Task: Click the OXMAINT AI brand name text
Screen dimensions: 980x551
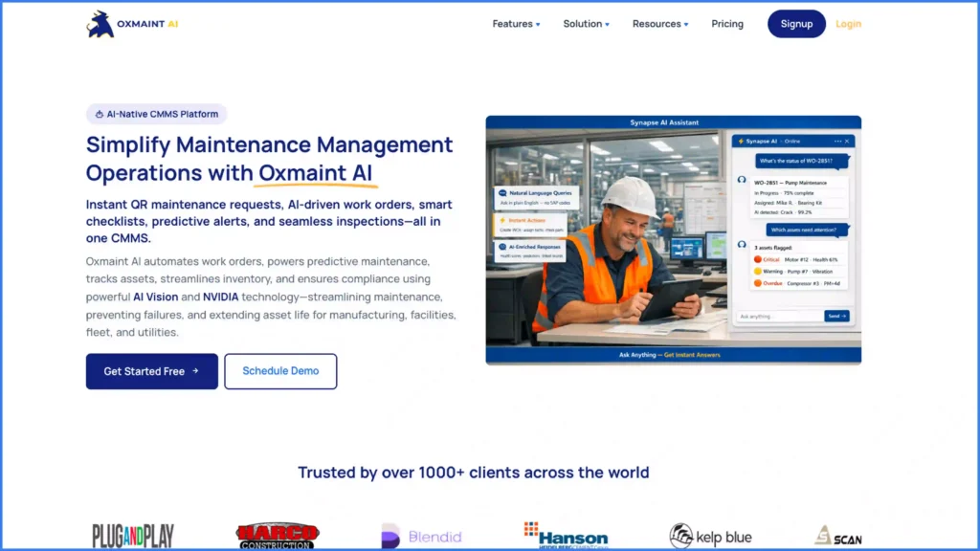Action: (147, 24)
